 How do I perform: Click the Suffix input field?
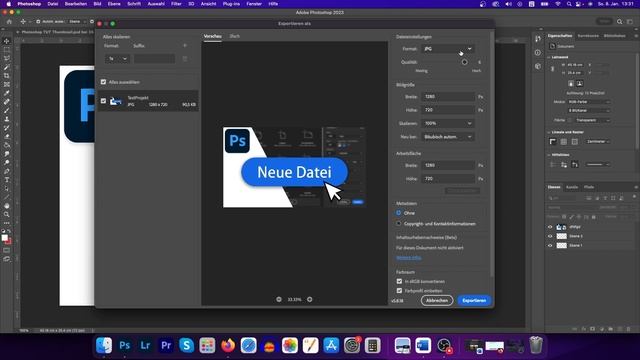tap(154, 59)
